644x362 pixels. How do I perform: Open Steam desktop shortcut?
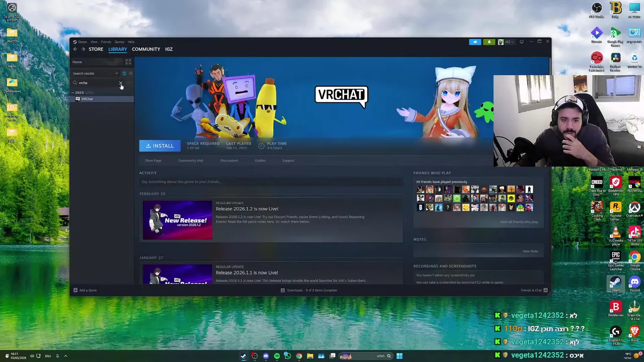point(616,285)
